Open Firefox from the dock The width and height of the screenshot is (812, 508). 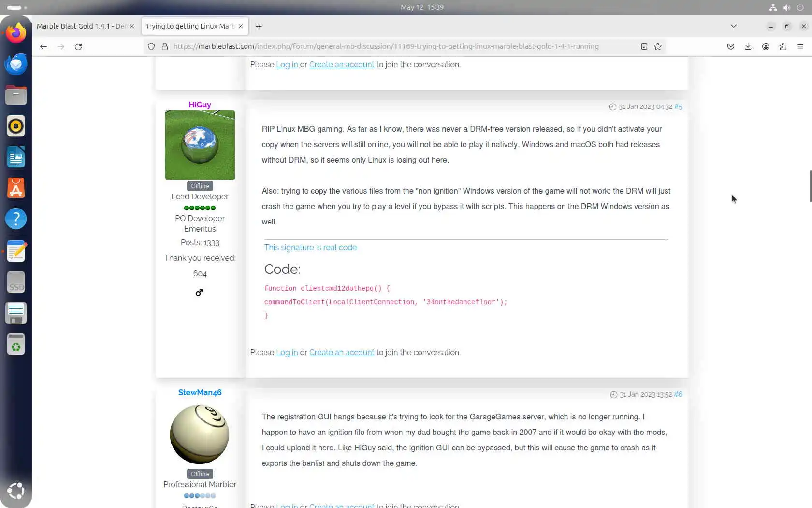(x=16, y=33)
